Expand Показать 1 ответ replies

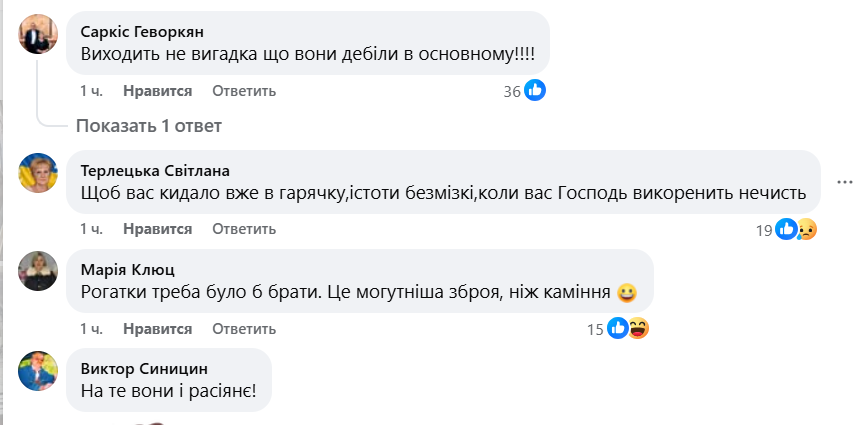[149, 126]
